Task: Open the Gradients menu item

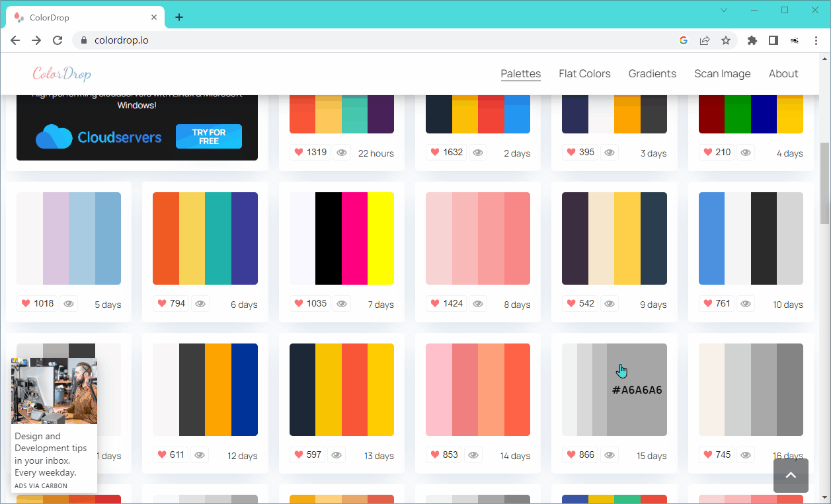Action: (x=652, y=73)
